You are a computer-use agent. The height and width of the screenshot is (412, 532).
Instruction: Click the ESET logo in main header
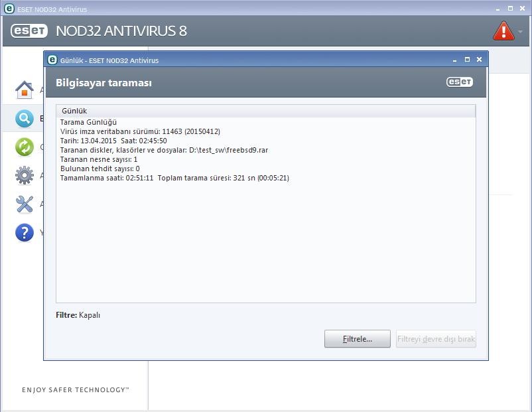29,31
